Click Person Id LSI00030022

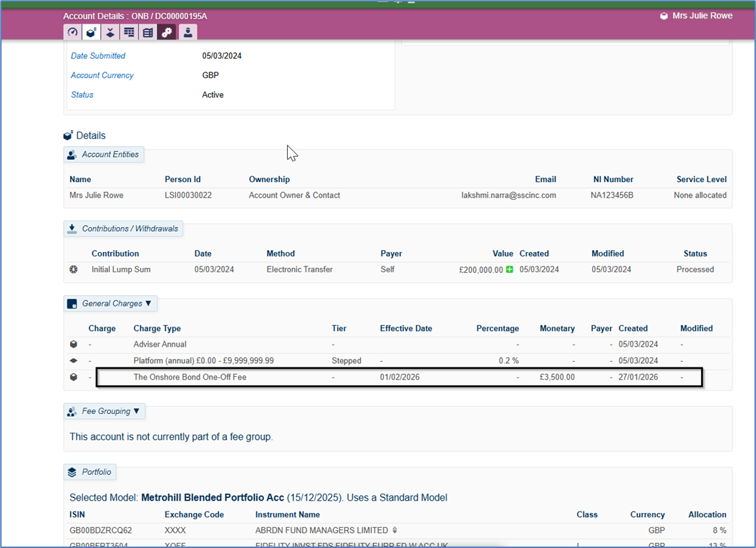188,195
